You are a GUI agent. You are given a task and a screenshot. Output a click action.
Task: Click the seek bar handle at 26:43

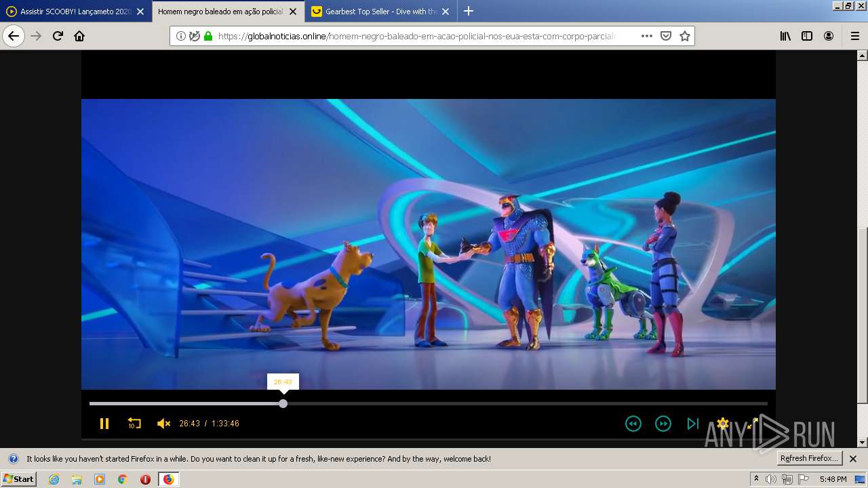(283, 403)
